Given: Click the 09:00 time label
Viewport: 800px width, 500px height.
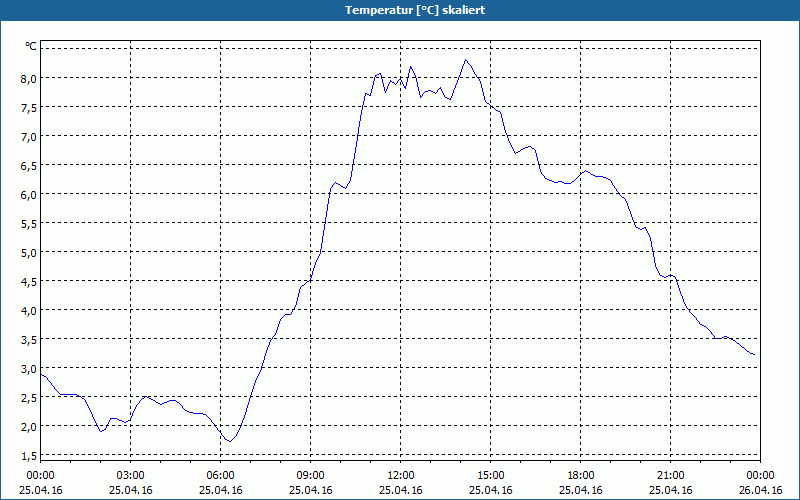Looking at the screenshot, I should coord(311,476).
